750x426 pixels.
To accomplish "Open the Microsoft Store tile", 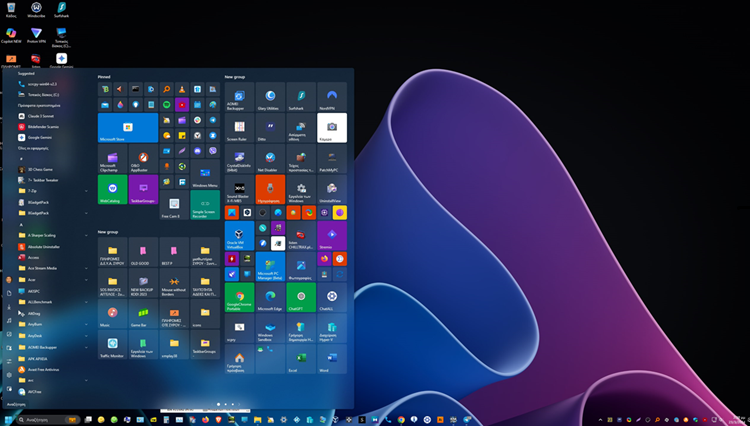I will 128,128.
